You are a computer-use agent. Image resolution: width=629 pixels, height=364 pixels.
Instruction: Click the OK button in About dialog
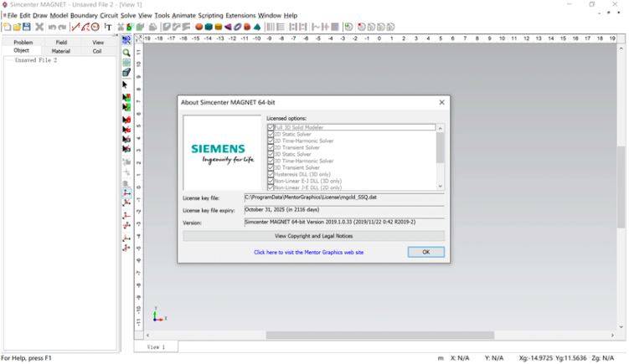pos(426,252)
